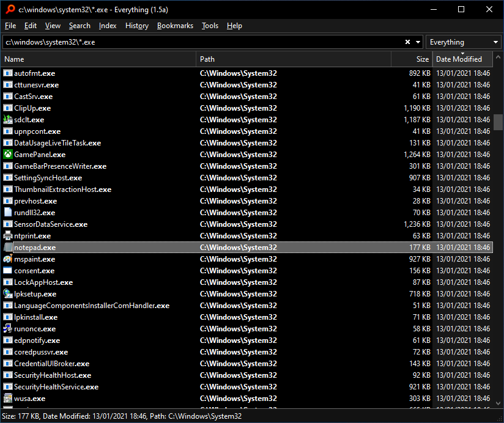The width and height of the screenshot is (504, 423).
Task: Select the LanguageComponentsInstallerComHandler.exe file name
Action: pos(92,306)
